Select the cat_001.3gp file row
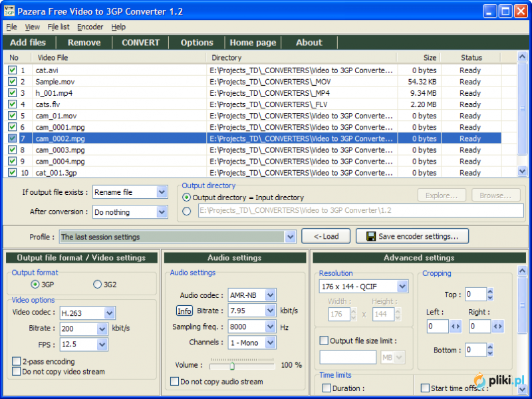 tap(253, 173)
